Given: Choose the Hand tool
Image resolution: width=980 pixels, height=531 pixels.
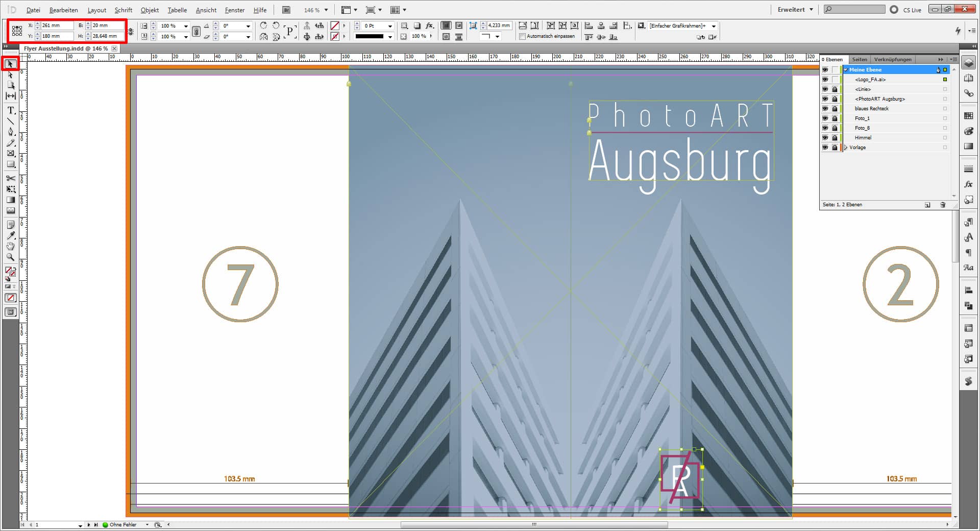Looking at the screenshot, I should coord(10,247).
